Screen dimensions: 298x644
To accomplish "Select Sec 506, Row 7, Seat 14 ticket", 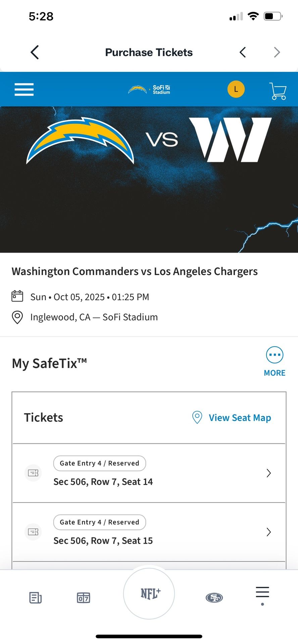I will [x=103, y=482].
